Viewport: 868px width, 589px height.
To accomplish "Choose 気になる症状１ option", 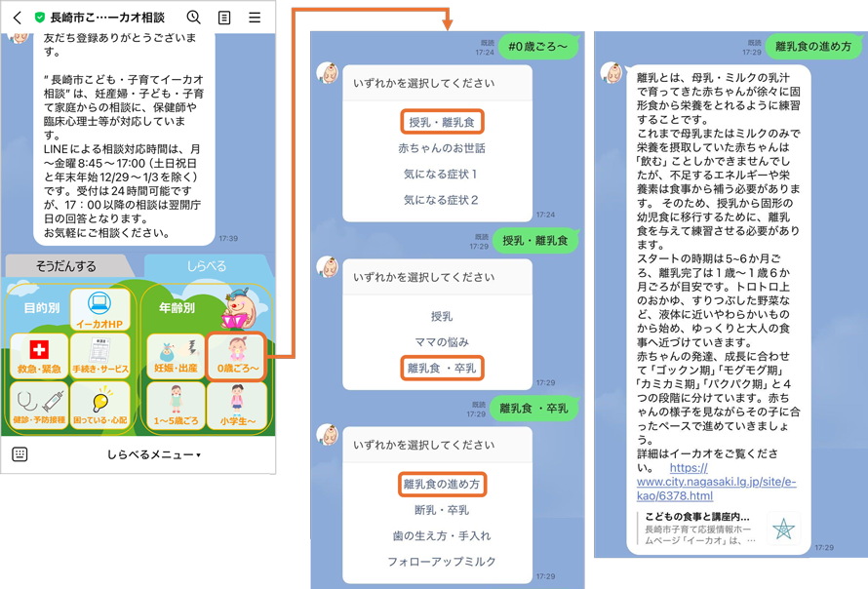I will coord(441,175).
